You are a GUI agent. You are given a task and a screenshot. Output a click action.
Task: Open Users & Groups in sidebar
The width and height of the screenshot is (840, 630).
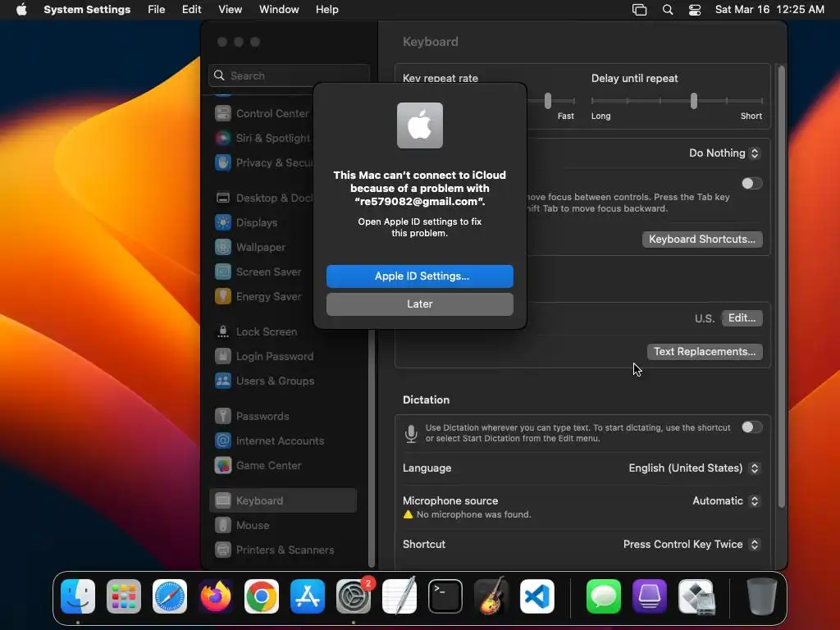[283, 381]
